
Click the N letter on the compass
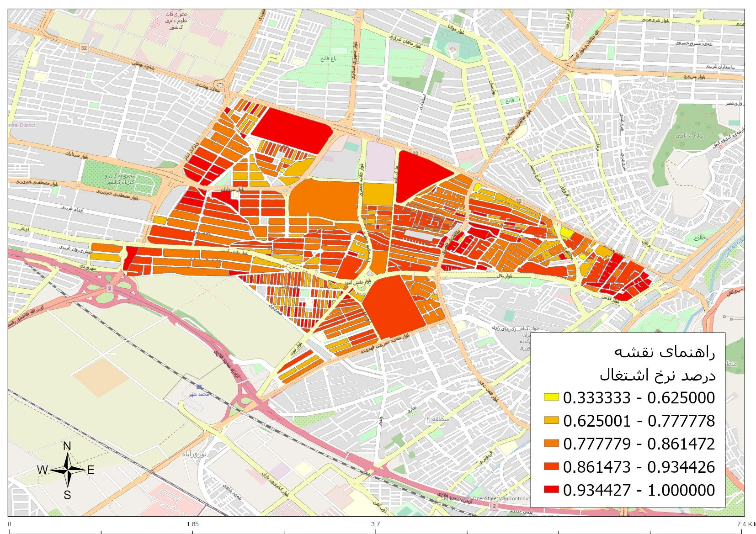(x=67, y=446)
